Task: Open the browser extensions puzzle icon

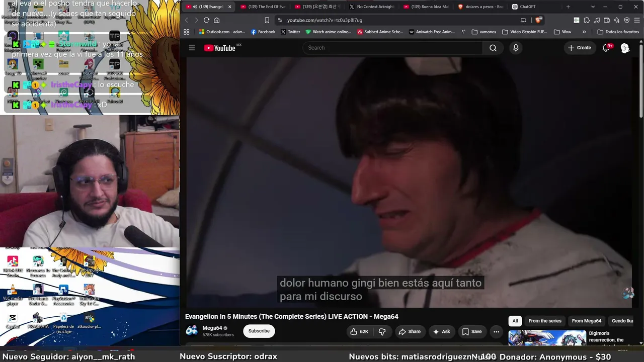Action: click(587, 20)
